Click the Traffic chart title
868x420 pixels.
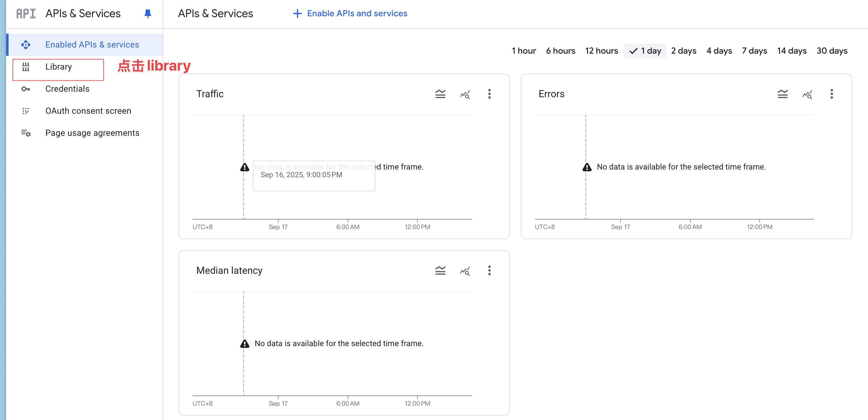[x=210, y=94]
